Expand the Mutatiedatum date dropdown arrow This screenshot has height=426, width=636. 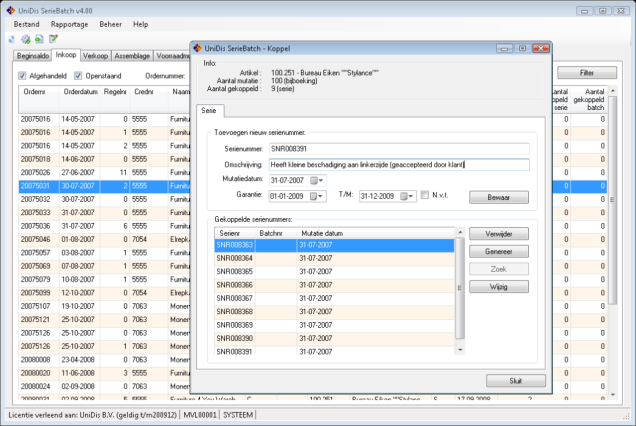click(321, 181)
